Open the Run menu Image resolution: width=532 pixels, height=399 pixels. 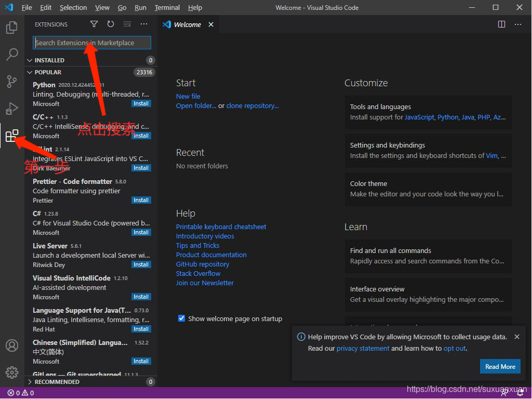point(140,7)
